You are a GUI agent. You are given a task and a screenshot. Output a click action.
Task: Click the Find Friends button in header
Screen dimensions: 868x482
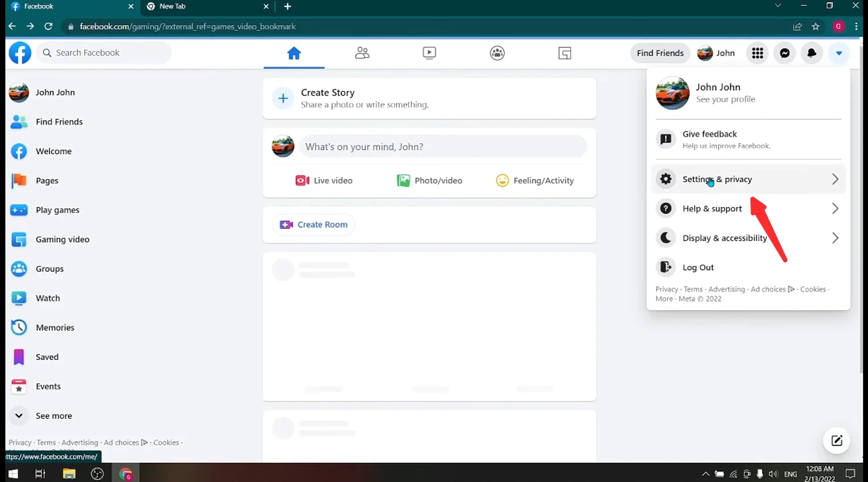660,53
